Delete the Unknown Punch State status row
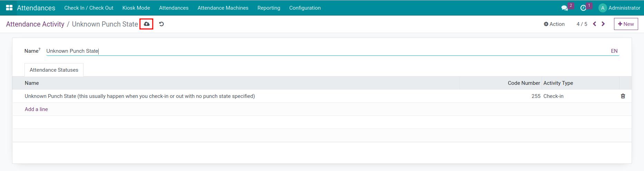 (x=623, y=96)
